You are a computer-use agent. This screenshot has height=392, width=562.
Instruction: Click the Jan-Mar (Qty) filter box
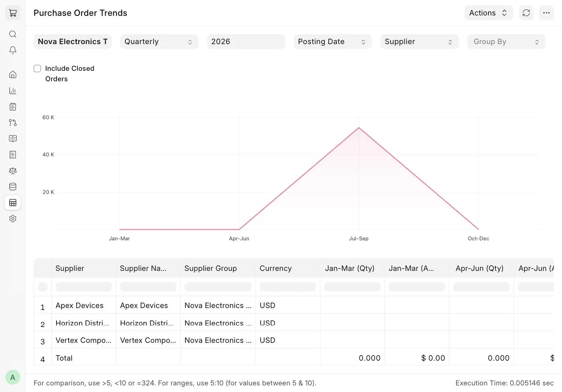352,287
